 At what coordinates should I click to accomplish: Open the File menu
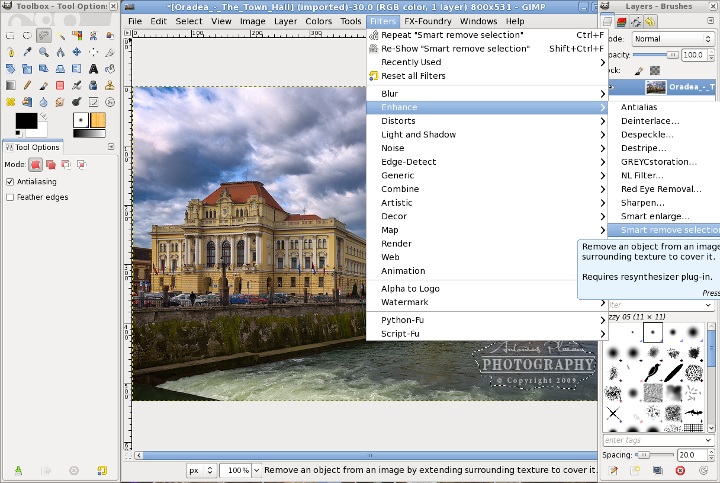click(x=135, y=21)
